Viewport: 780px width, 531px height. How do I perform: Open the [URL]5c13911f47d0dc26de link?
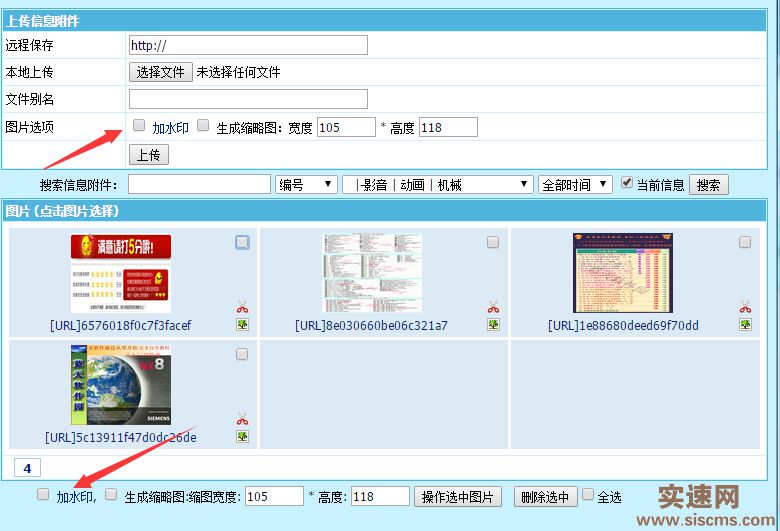(120, 437)
